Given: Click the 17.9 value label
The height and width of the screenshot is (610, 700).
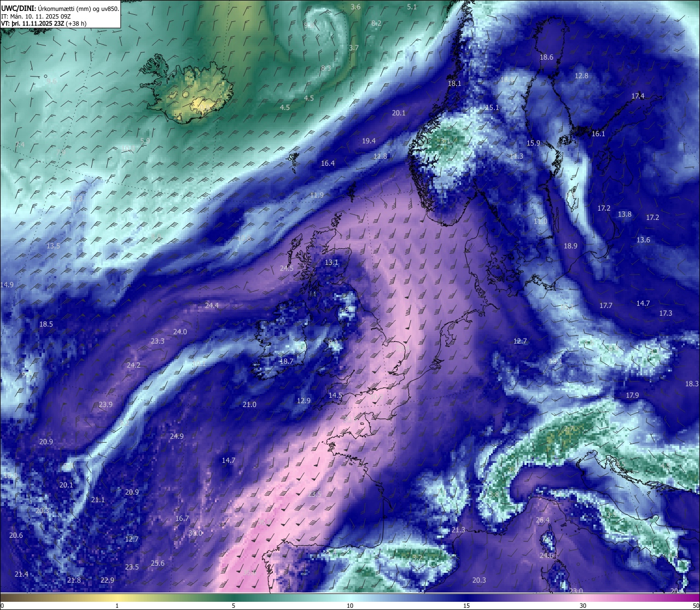Looking at the screenshot, I should pos(632,395).
